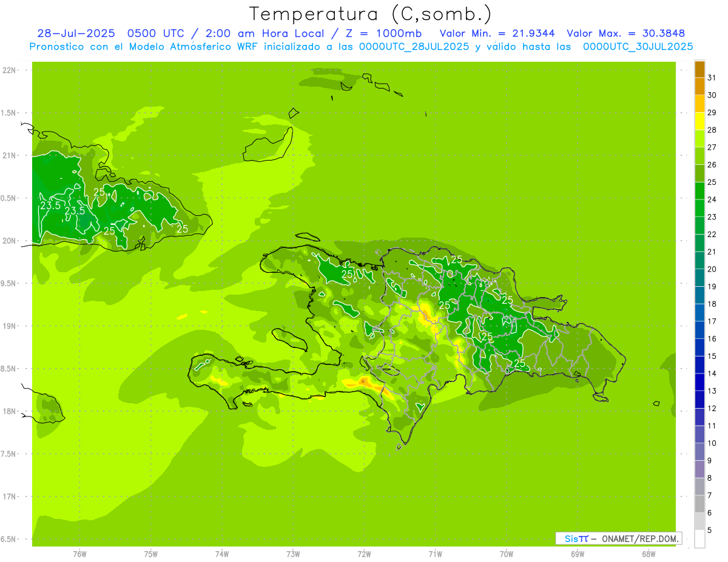The image size is (728, 562).
Task: Click the 'ONAMET/REP.DOM.' credit label
Action: pos(641,538)
